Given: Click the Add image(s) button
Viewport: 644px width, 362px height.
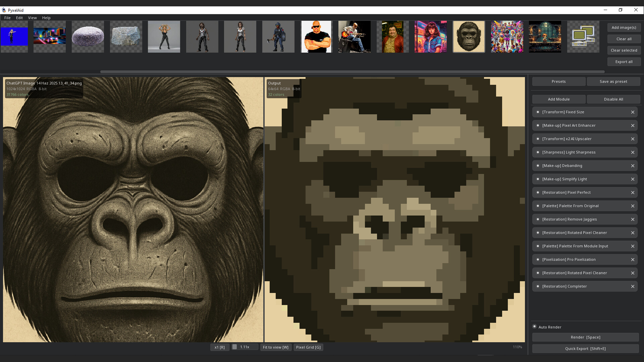Looking at the screenshot, I should (624, 27).
